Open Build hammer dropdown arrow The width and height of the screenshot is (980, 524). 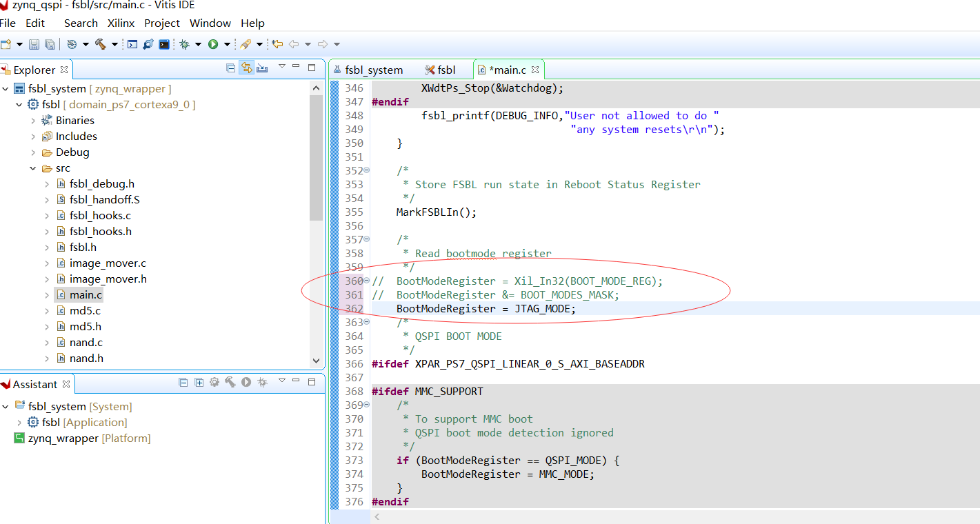[x=114, y=44]
